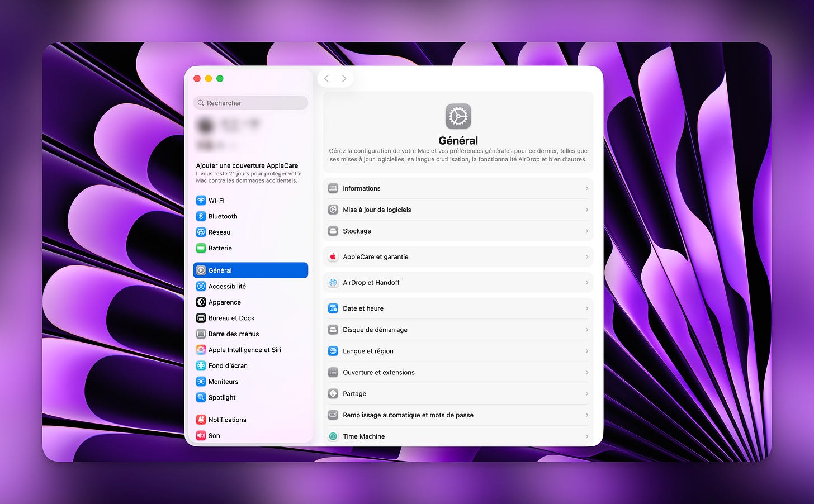Select the Accessibilité label in sidebar

(x=227, y=286)
